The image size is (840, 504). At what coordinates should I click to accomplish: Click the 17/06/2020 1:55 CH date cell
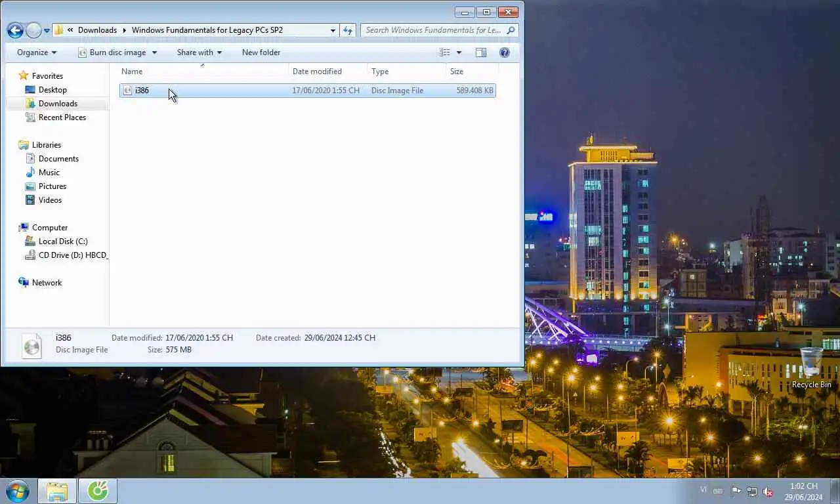(x=326, y=91)
